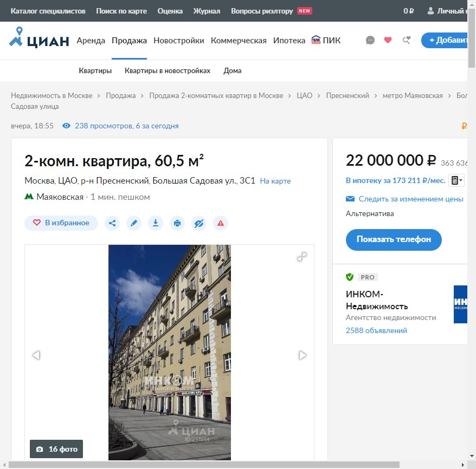Open favorites heart icon in header

[x=388, y=40]
